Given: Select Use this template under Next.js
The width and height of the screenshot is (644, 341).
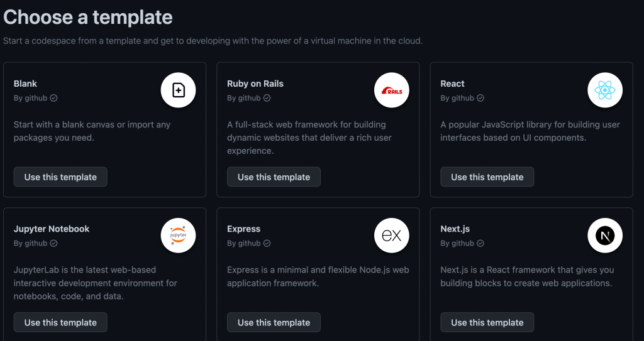Looking at the screenshot, I should tap(487, 322).
